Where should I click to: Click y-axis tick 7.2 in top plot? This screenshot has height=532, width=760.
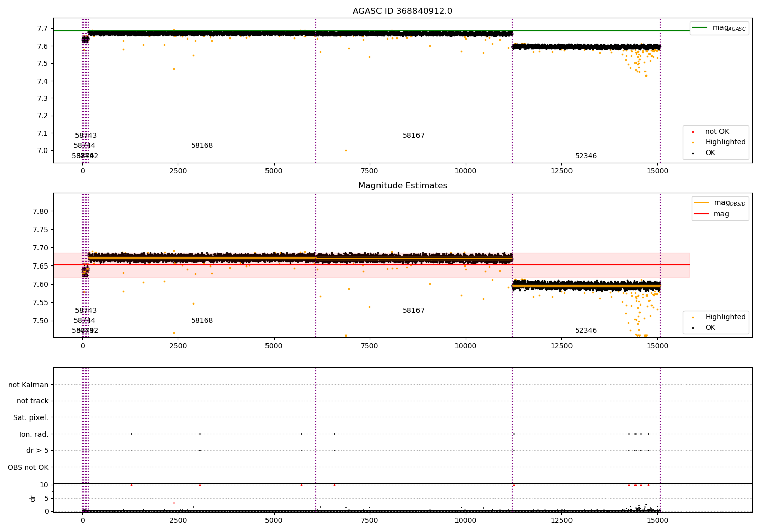[x=44, y=116]
